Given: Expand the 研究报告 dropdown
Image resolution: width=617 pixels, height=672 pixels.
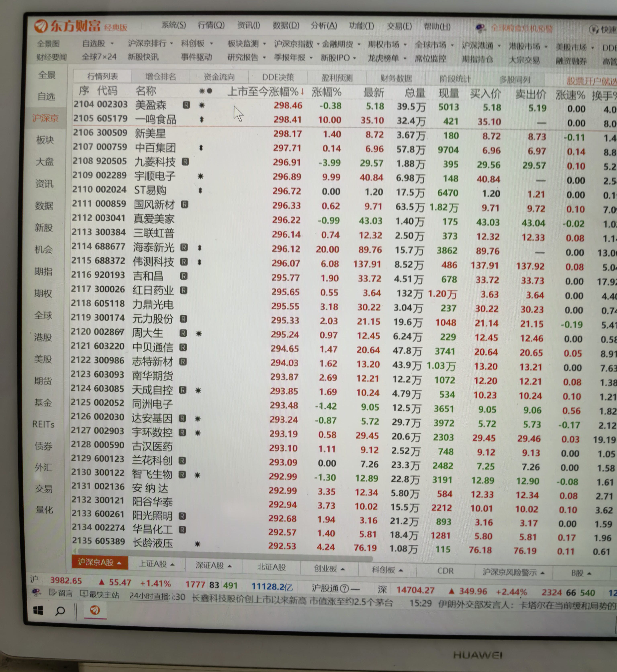Looking at the screenshot, I should (264, 58).
